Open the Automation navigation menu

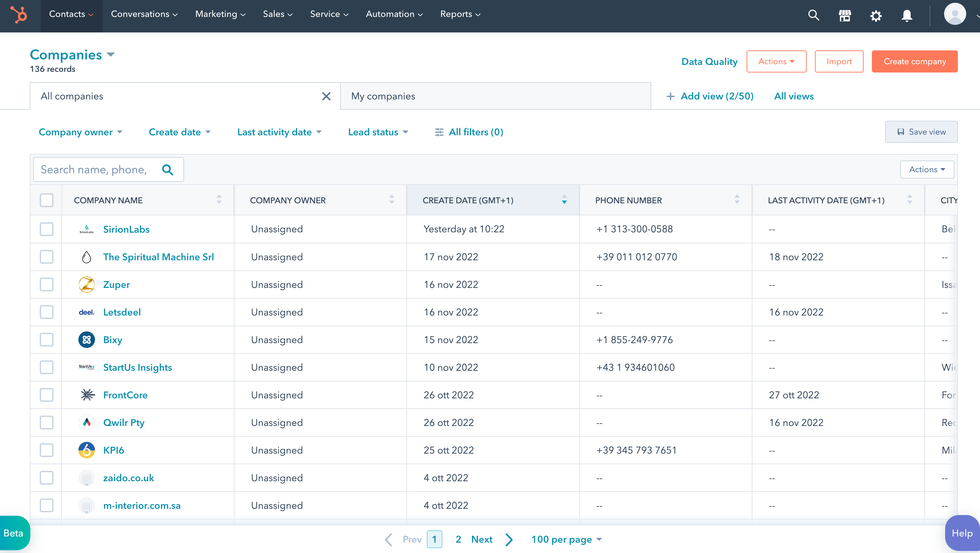click(394, 14)
